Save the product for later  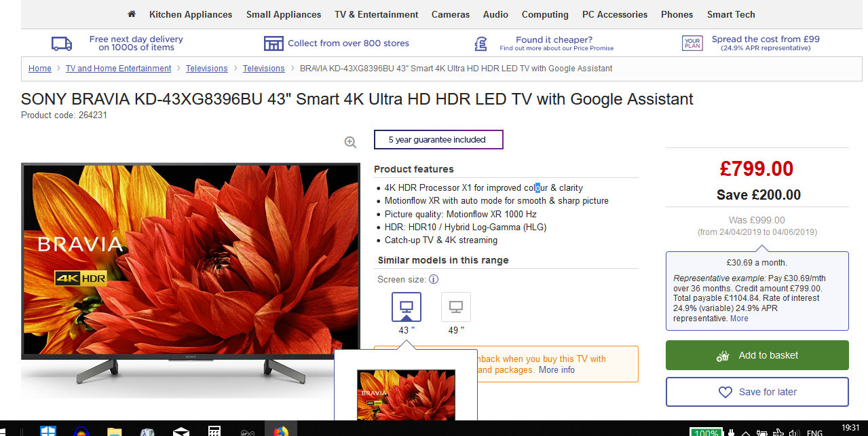pos(757,392)
